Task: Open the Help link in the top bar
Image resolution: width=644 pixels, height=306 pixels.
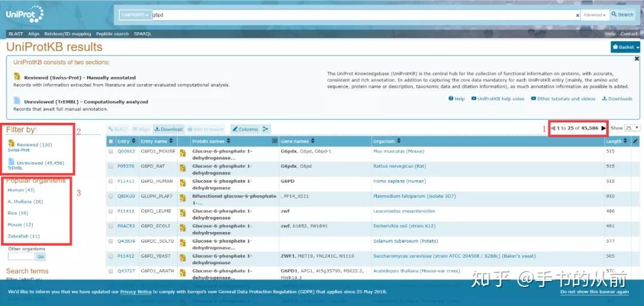Action: click(611, 34)
